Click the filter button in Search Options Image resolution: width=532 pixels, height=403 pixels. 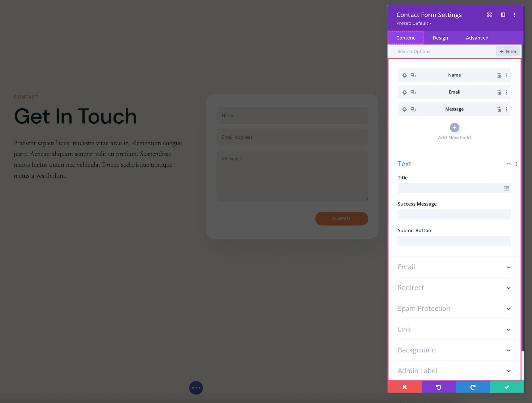coord(508,51)
